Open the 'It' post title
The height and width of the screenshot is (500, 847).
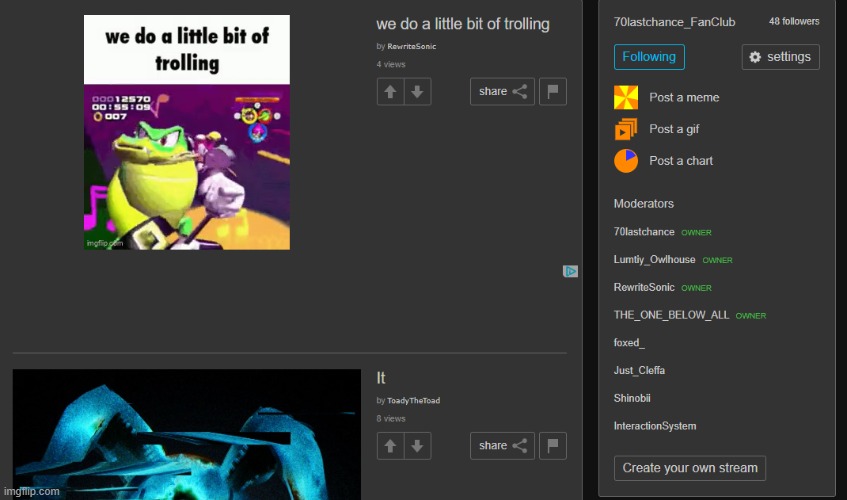381,378
